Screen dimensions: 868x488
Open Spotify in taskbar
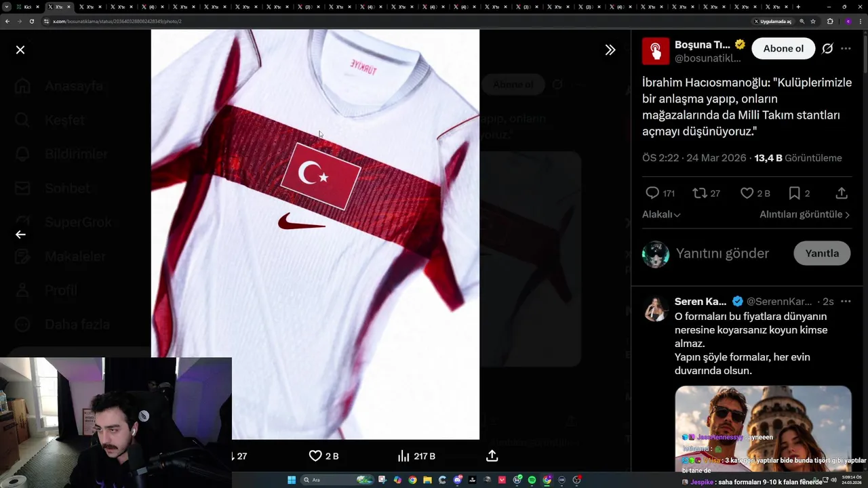532,480
